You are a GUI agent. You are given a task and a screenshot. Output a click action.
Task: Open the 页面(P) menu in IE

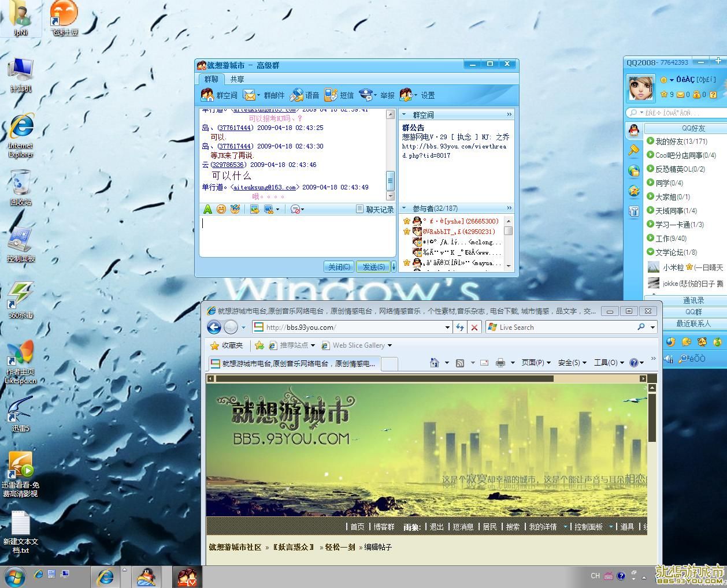(536, 363)
